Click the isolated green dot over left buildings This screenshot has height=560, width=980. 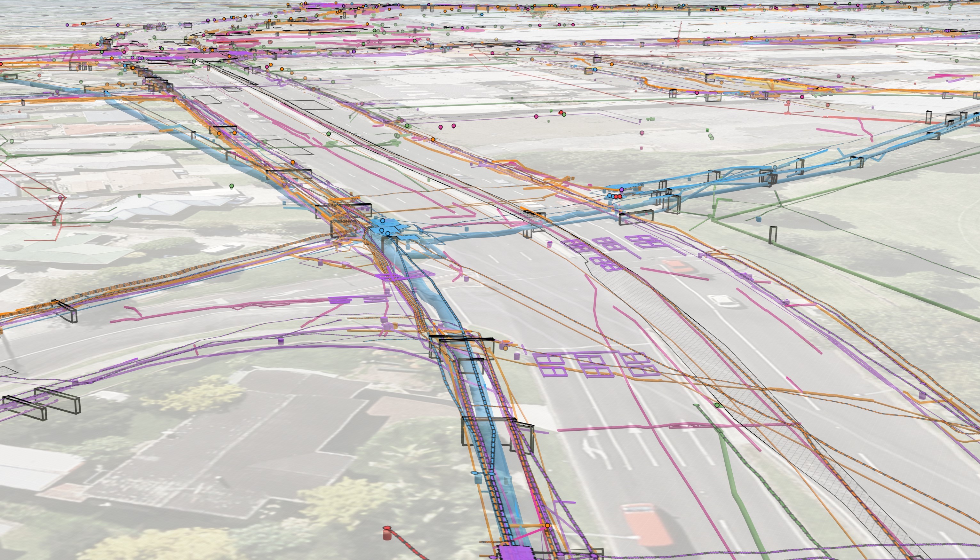pyautogui.click(x=232, y=186)
